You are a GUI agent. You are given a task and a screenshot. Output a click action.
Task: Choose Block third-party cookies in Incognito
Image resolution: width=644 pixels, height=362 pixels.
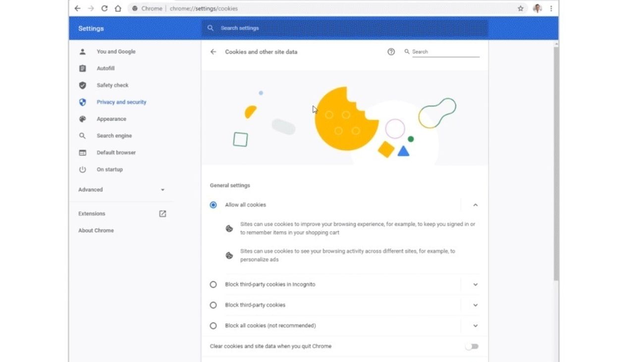213,284
